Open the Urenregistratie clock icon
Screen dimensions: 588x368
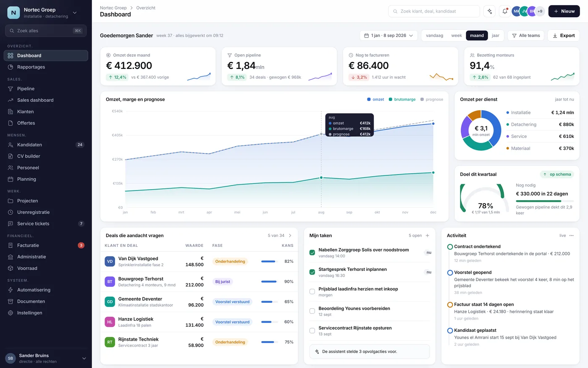click(x=10, y=212)
